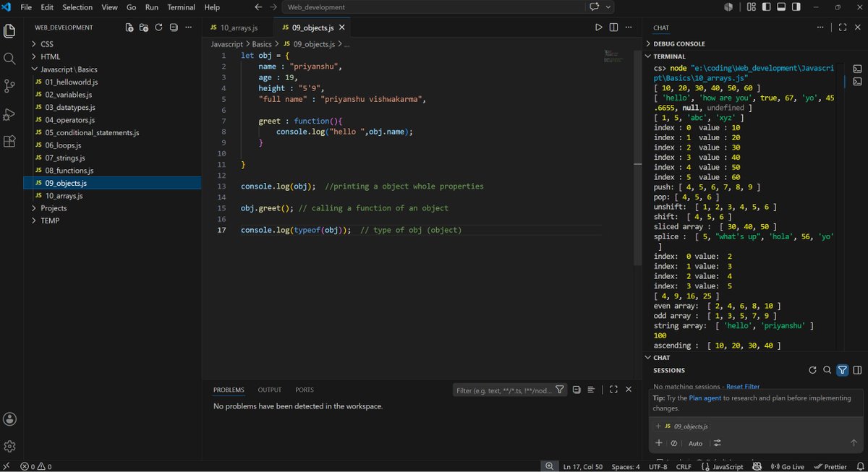Toggle the bottom Panel visibility
Screen dimensions: 868x472
tap(781, 7)
